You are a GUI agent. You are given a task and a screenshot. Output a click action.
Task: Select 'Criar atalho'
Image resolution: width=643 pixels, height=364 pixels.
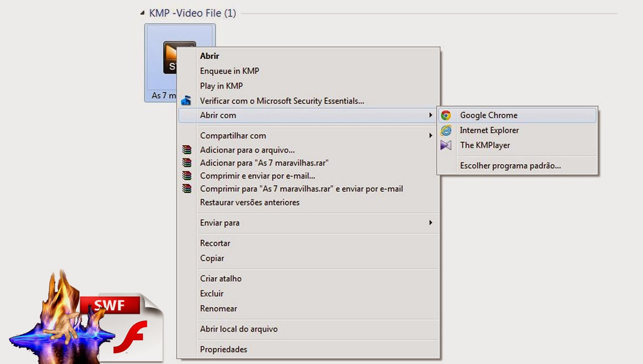[221, 279]
